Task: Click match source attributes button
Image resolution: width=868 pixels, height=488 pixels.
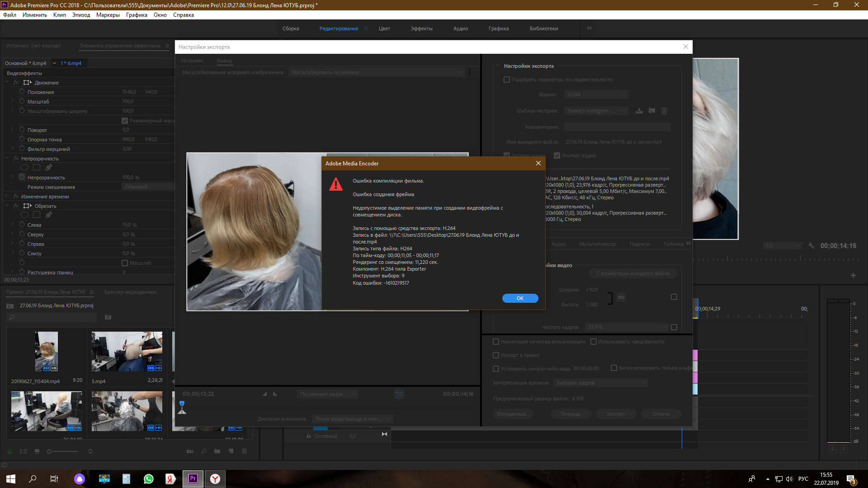Action: pyautogui.click(x=632, y=273)
